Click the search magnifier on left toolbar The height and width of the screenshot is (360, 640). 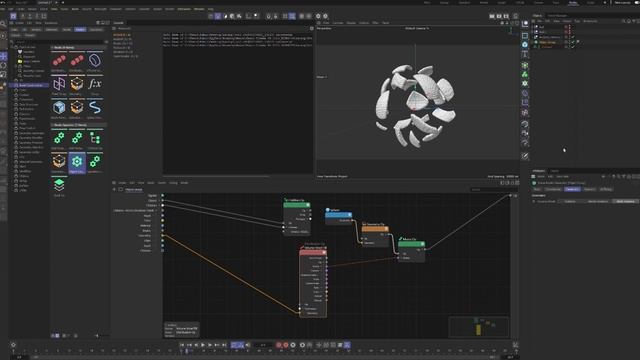[3, 24]
